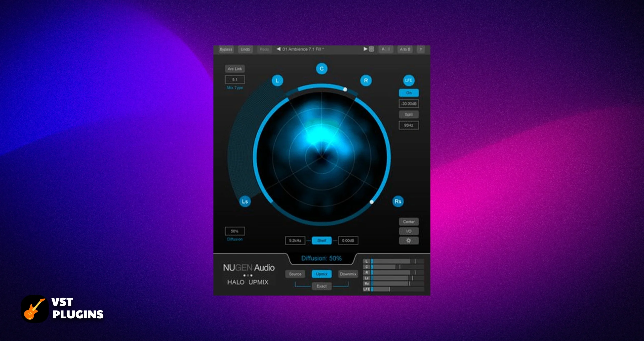The width and height of the screenshot is (644, 341).
Task: Open settings with the gear icon
Action: point(409,240)
